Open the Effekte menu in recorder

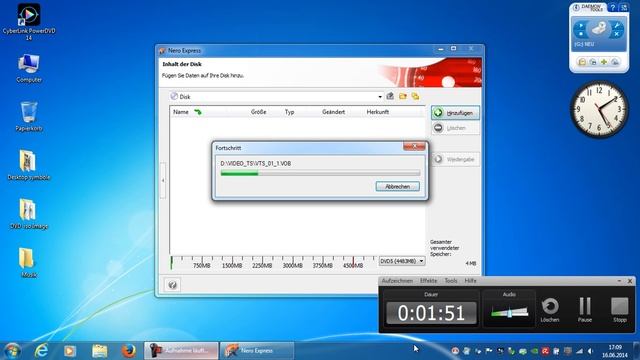coord(429,281)
